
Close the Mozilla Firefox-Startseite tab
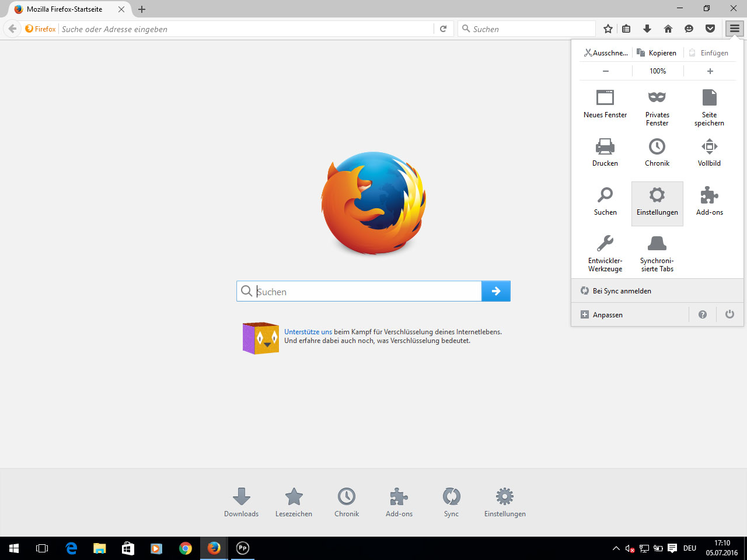121,9
